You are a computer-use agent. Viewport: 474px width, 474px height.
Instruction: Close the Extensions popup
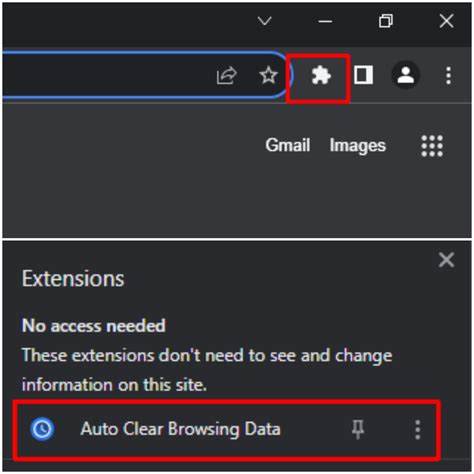click(x=446, y=260)
